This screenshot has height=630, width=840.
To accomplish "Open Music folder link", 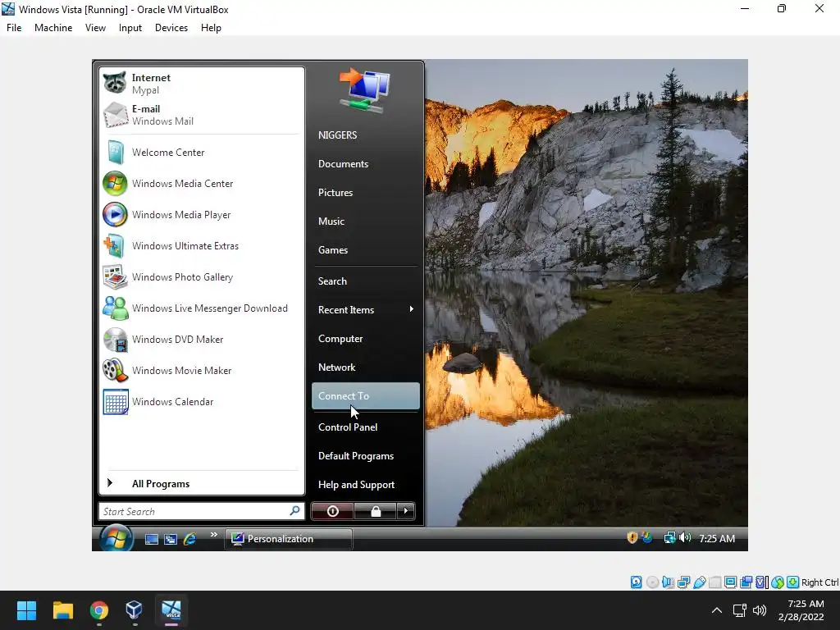I will click(365, 221).
